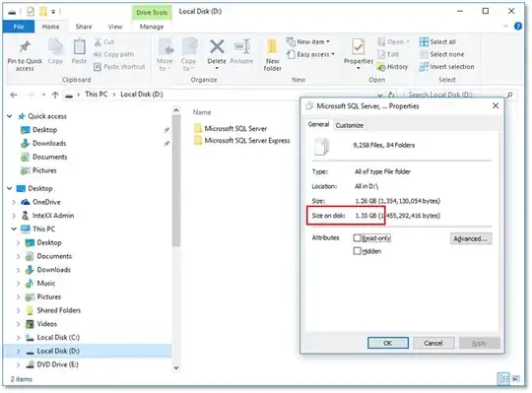The height and width of the screenshot is (393, 532).
Task: Click OK in Properties dialog
Action: [388, 343]
